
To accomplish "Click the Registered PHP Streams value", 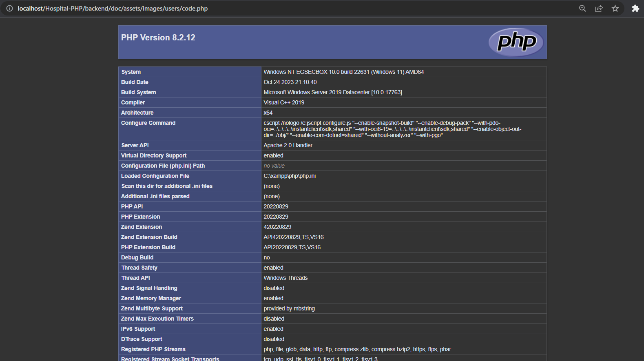I will pyautogui.click(x=357, y=349).
